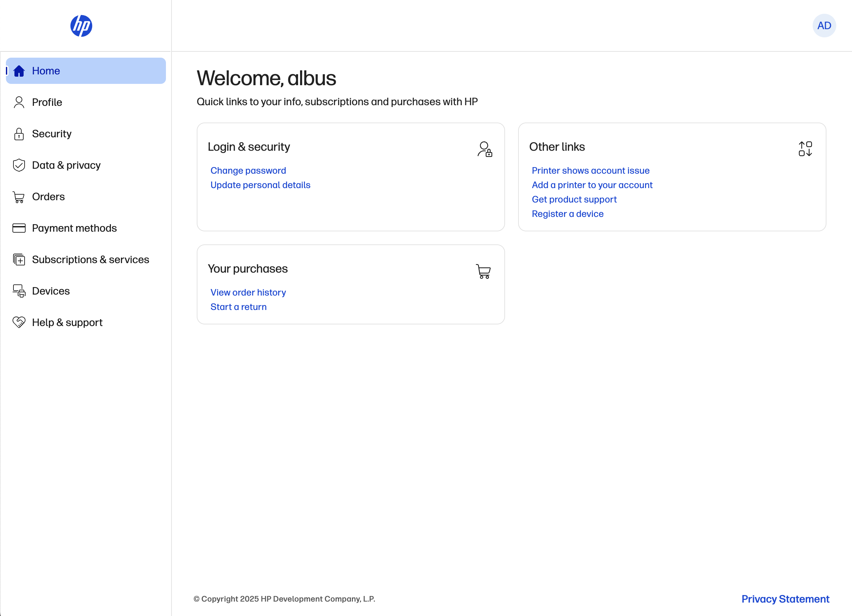
Task: Open the Privacy Statement footer link
Action: 785,599
